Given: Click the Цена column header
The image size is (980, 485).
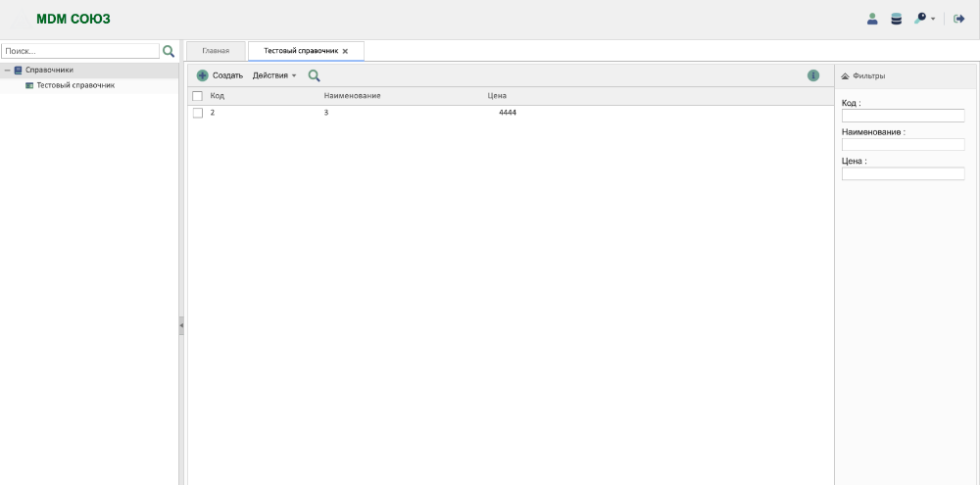Looking at the screenshot, I should [x=497, y=96].
